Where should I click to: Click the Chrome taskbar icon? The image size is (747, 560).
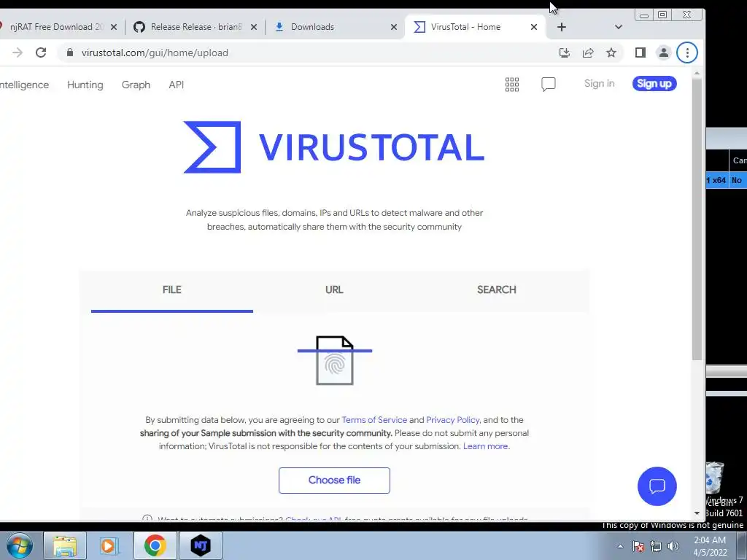click(x=155, y=545)
